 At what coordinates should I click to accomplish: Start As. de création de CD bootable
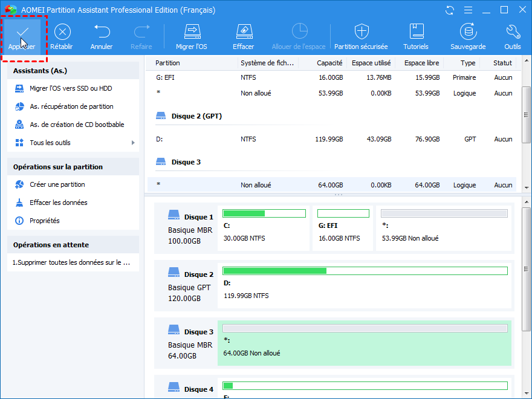pos(77,125)
